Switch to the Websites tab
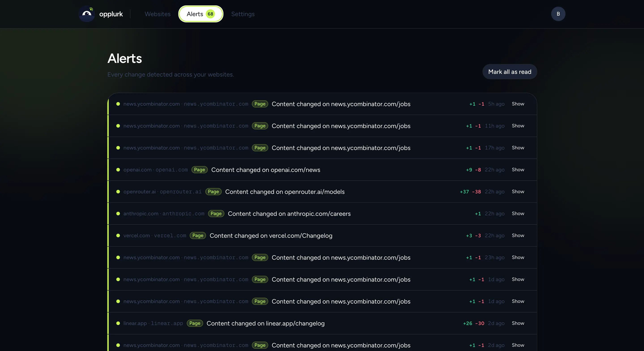 pos(157,14)
